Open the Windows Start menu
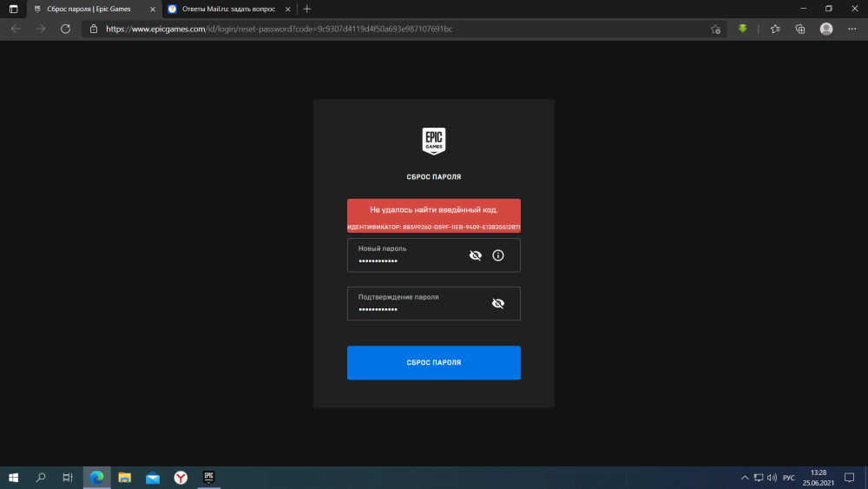This screenshot has height=489, width=868. tap(13, 478)
